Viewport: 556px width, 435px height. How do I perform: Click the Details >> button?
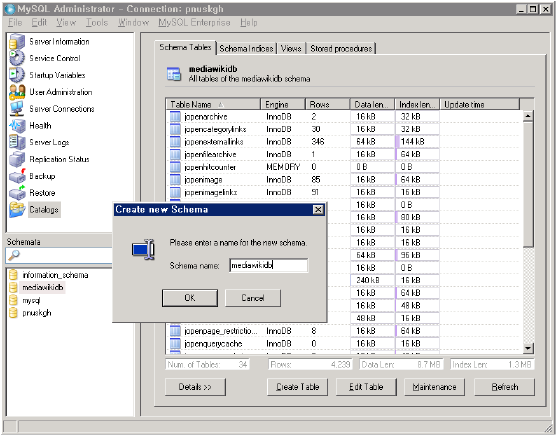pos(195,387)
